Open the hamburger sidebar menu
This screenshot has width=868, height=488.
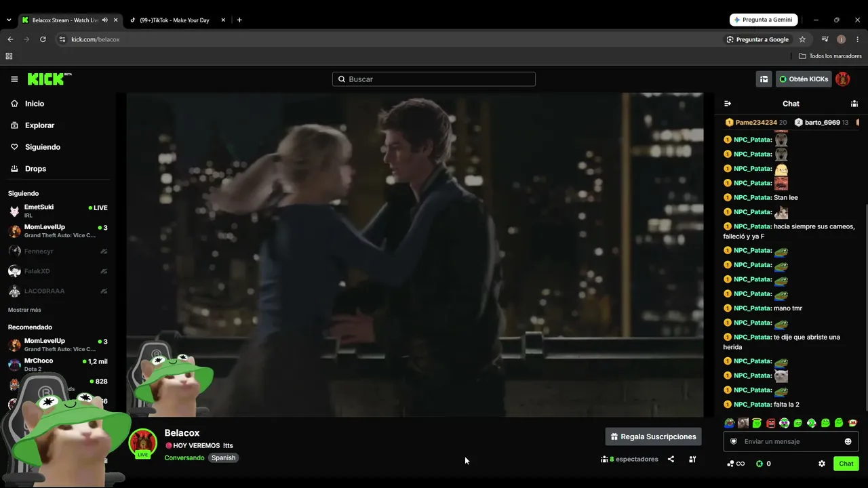point(14,79)
